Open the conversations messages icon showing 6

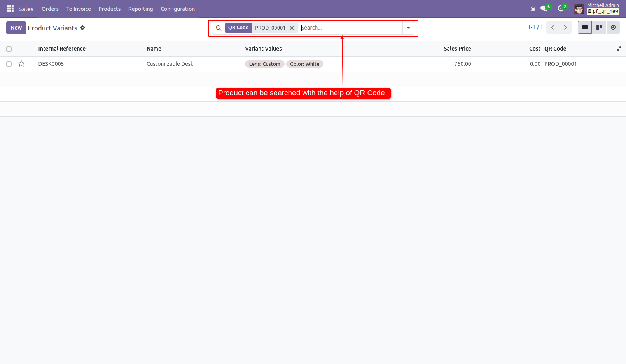coord(544,8)
